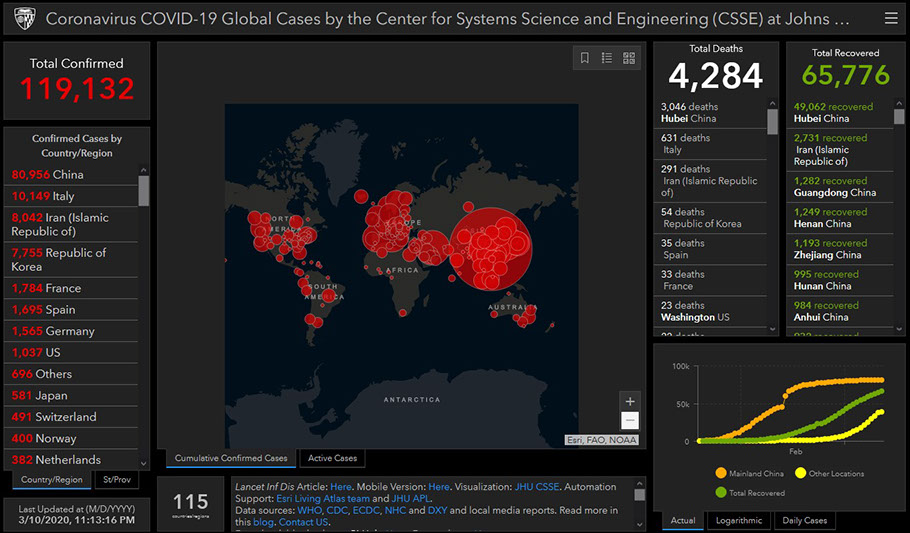Select the Country/Region tab
This screenshot has height=533, width=910.
(x=52, y=480)
